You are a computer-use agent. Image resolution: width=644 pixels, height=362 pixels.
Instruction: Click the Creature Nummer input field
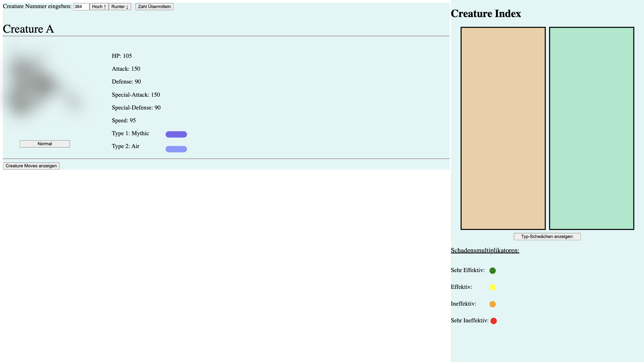(x=81, y=7)
